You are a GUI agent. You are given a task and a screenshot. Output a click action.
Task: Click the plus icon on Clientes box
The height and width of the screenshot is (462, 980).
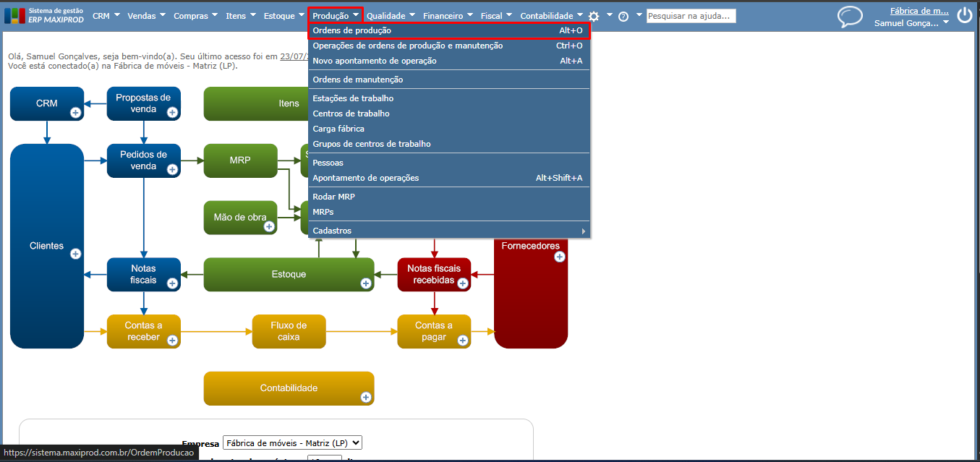coord(75,254)
